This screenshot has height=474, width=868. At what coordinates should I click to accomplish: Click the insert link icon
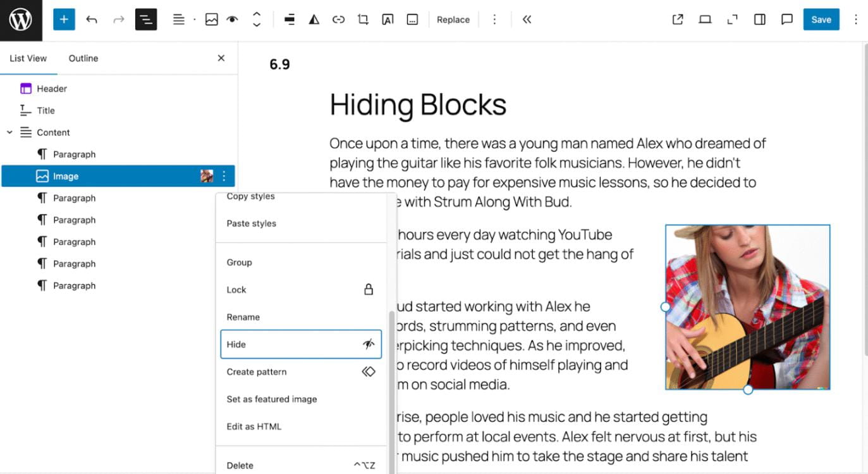(x=338, y=20)
